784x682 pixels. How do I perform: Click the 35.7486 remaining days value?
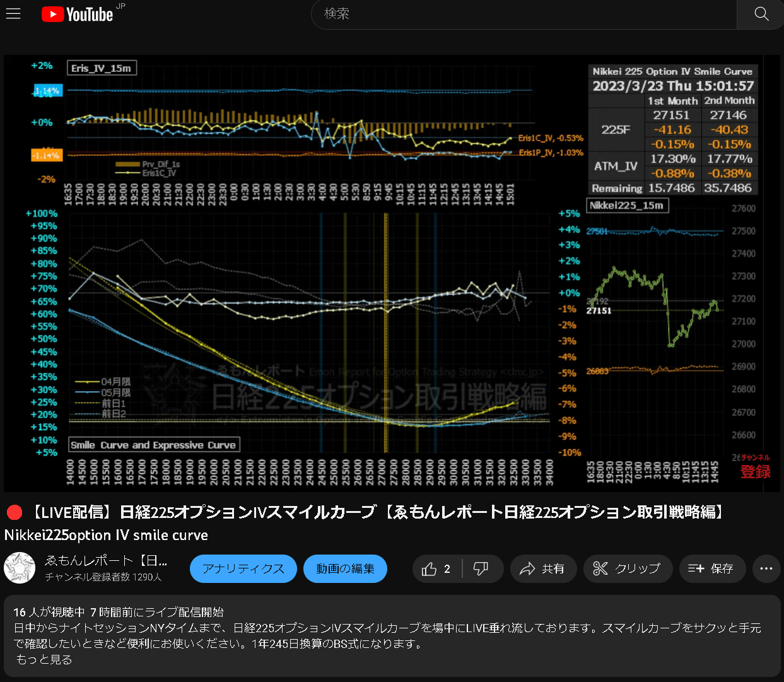click(728, 188)
